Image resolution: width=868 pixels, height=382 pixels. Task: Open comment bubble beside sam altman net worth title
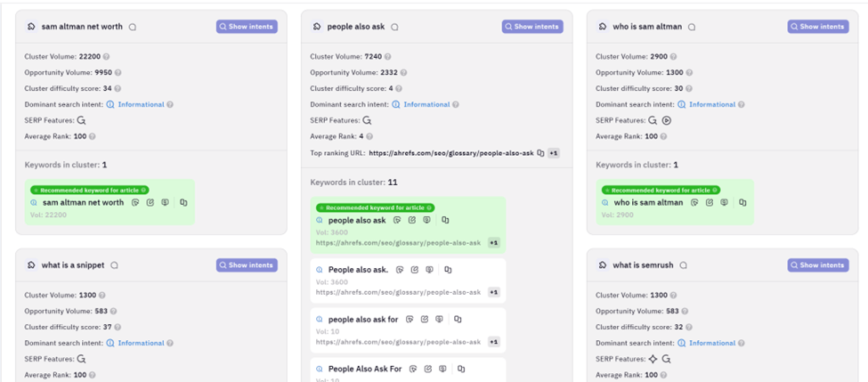[x=133, y=27]
